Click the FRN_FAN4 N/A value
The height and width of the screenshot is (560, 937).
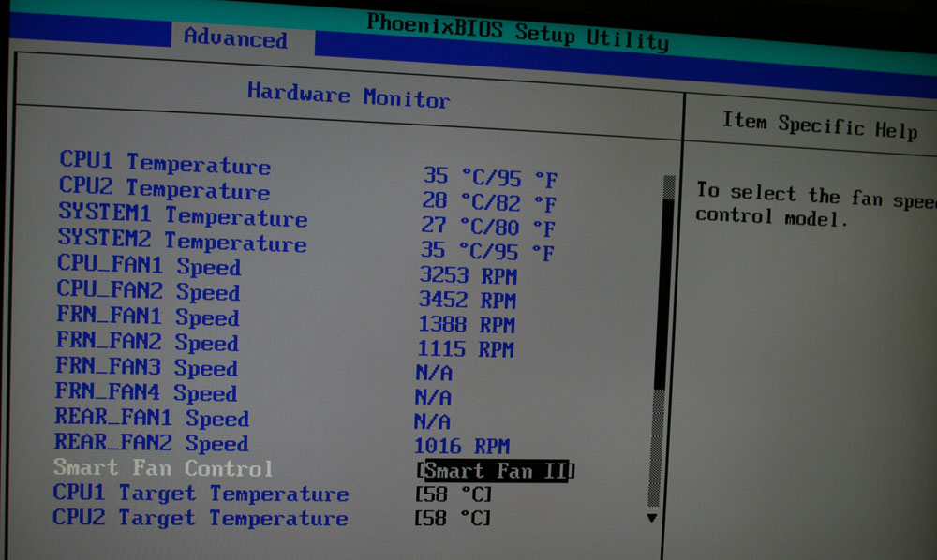pyautogui.click(x=433, y=397)
